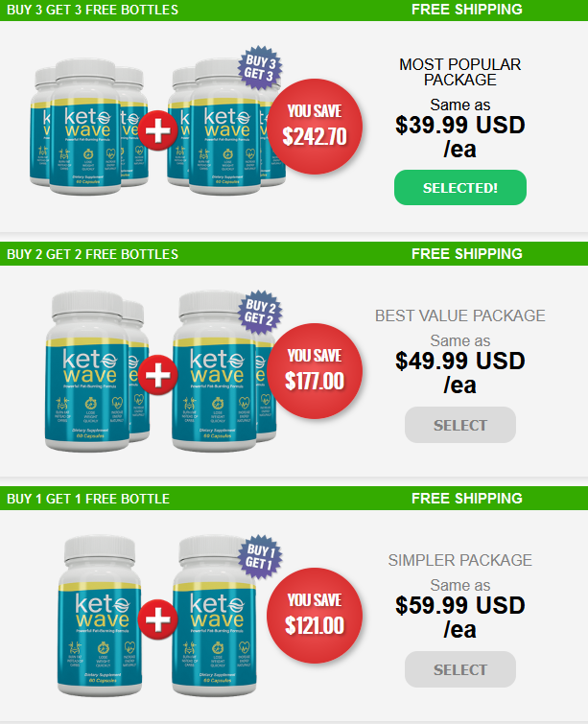Image resolution: width=588 pixels, height=724 pixels.
Task: Click the Buy 3 Get 3 starburst badge
Action: coord(260,67)
